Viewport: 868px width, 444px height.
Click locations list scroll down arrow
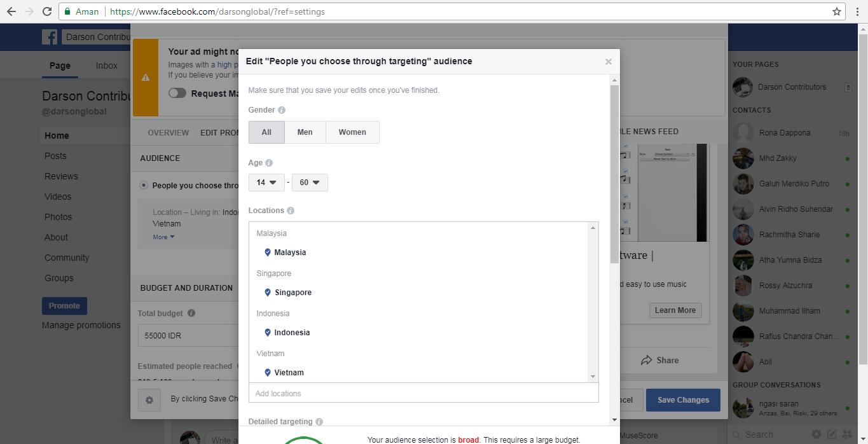tap(593, 377)
